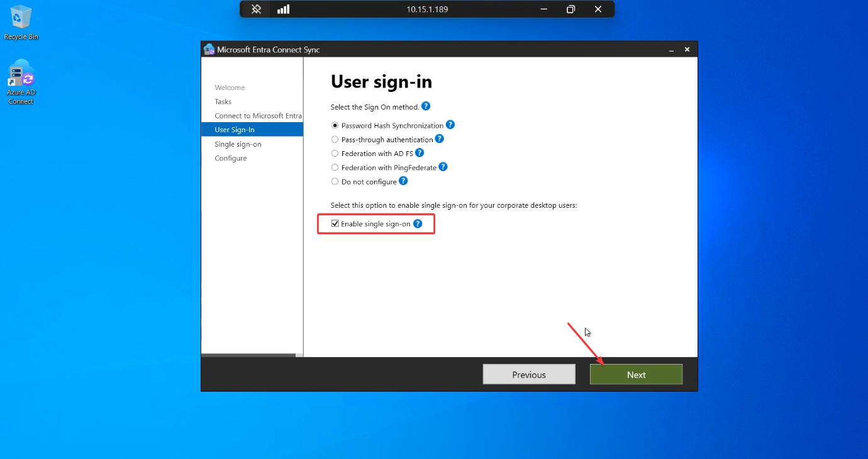This screenshot has width=868, height=459.
Task: Go to the Welcome step in sidebar
Action: point(230,88)
